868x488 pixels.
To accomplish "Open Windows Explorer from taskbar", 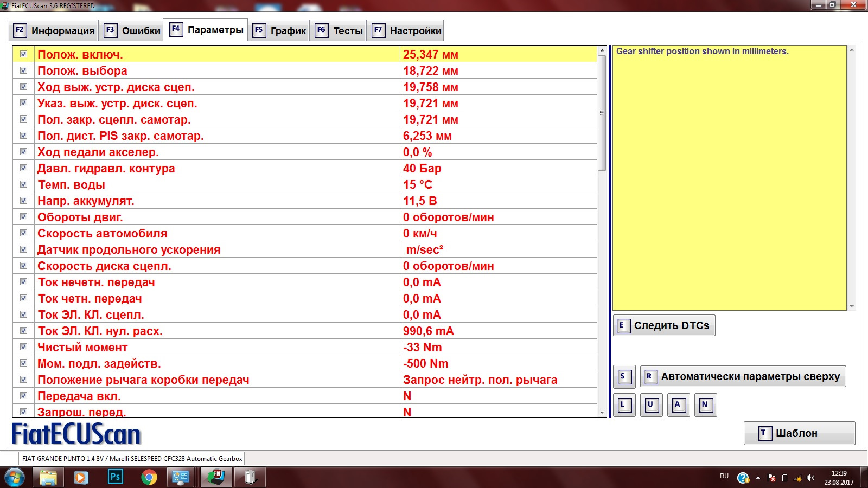I will [x=48, y=478].
